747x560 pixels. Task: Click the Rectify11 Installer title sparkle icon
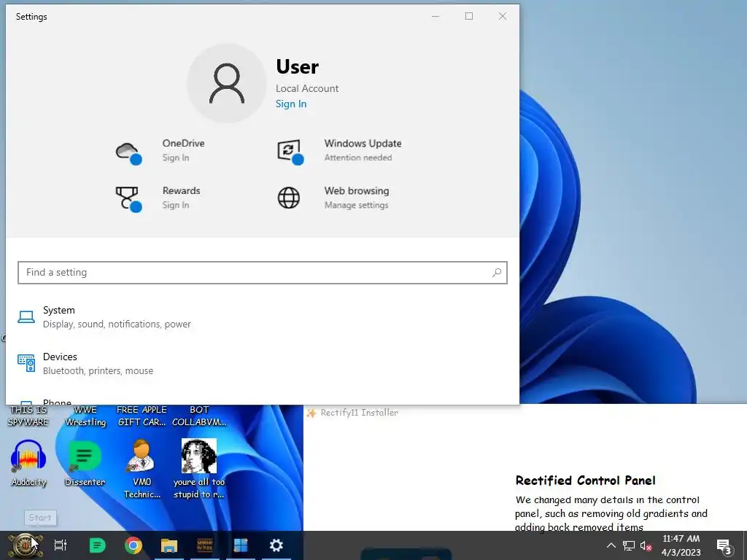tap(311, 413)
